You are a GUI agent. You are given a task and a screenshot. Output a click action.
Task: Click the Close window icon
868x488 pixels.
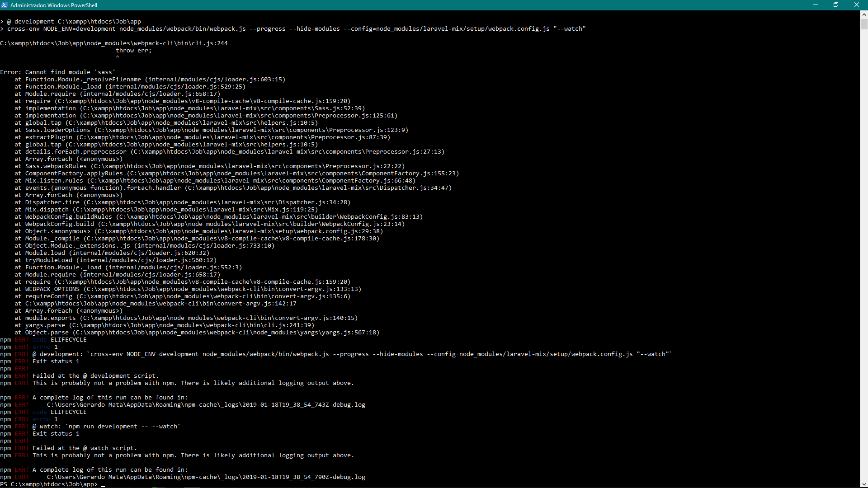[x=857, y=5]
